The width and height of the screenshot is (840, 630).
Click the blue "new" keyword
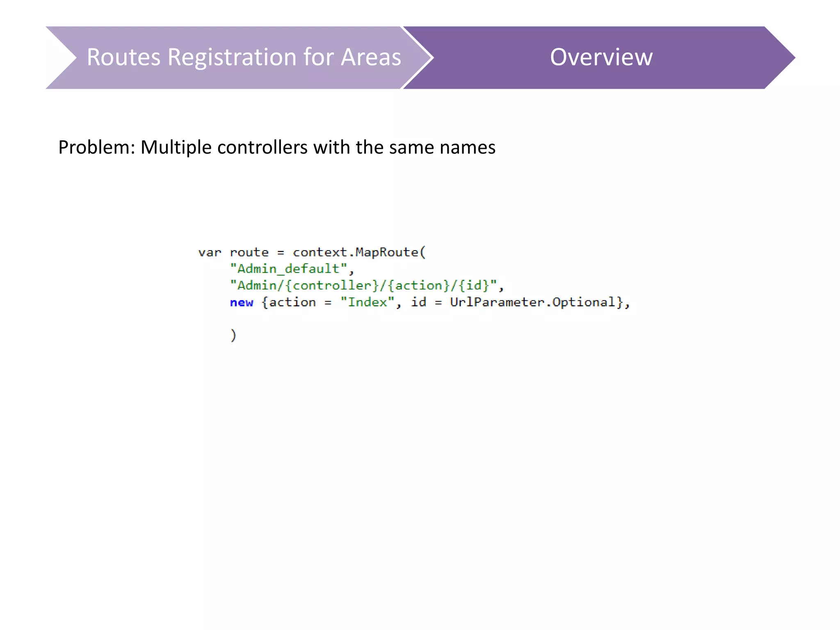click(x=242, y=303)
